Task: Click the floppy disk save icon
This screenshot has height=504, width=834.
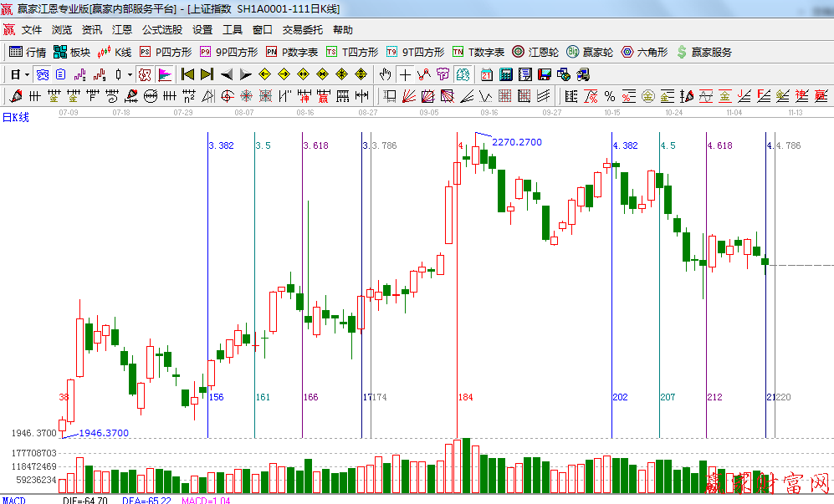Action: coord(545,74)
